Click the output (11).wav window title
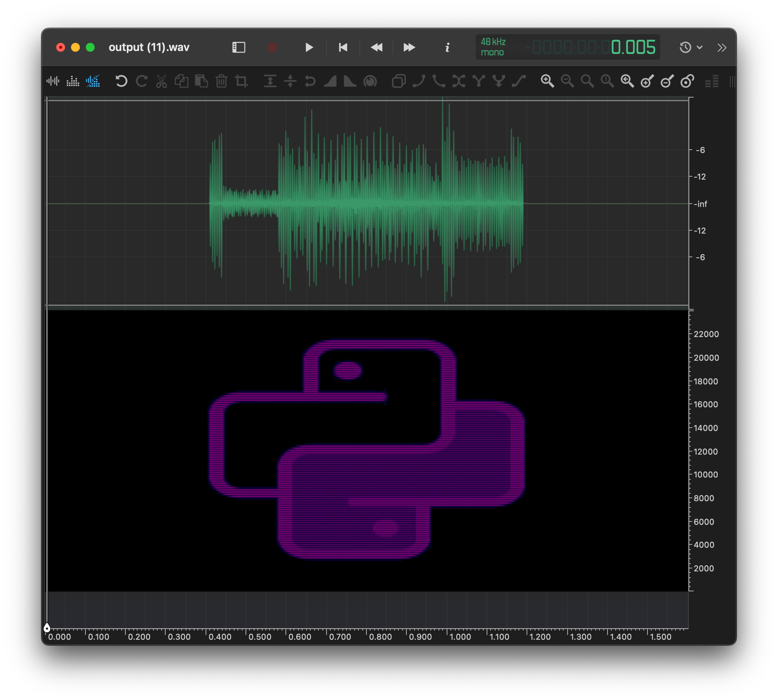This screenshot has height=700, width=778. [149, 47]
